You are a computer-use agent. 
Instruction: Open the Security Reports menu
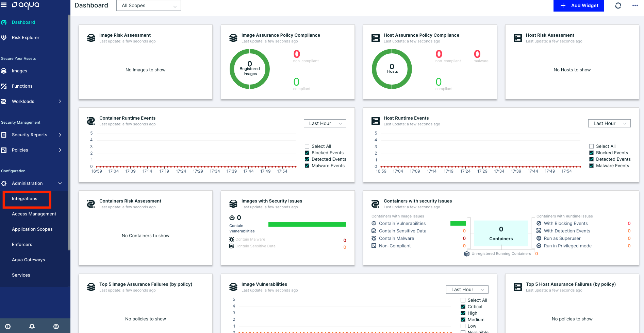pyautogui.click(x=30, y=135)
